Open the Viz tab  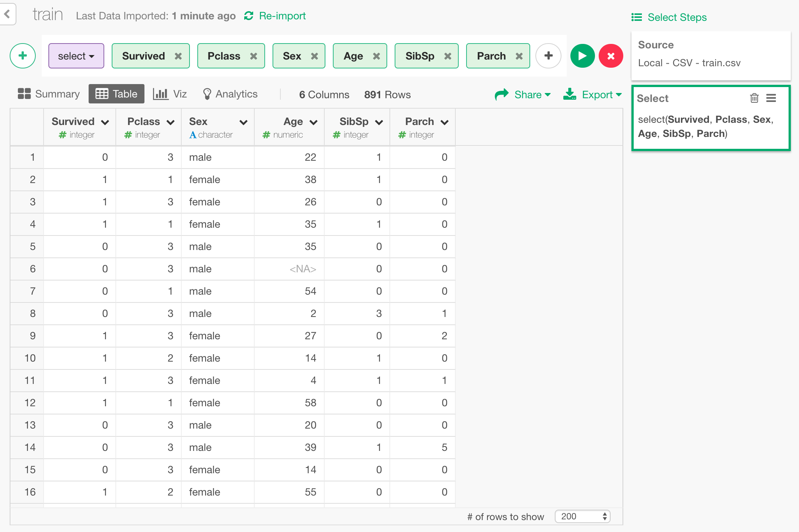pos(170,94)
